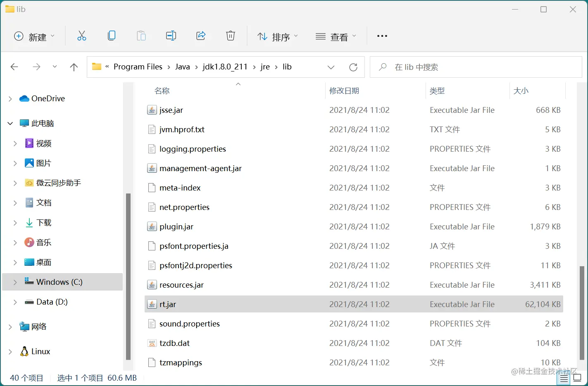Click the navigation pane scrollbar
The width and height of the screenshot is (588, 386).
coord(128,277)
